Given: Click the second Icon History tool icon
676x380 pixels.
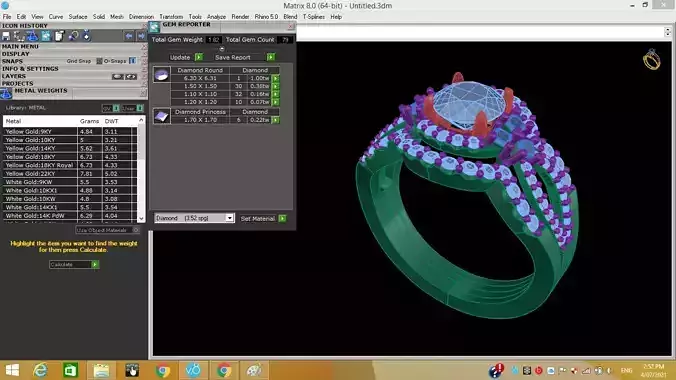Looking at the screenshot, I should tap(19, 36).
